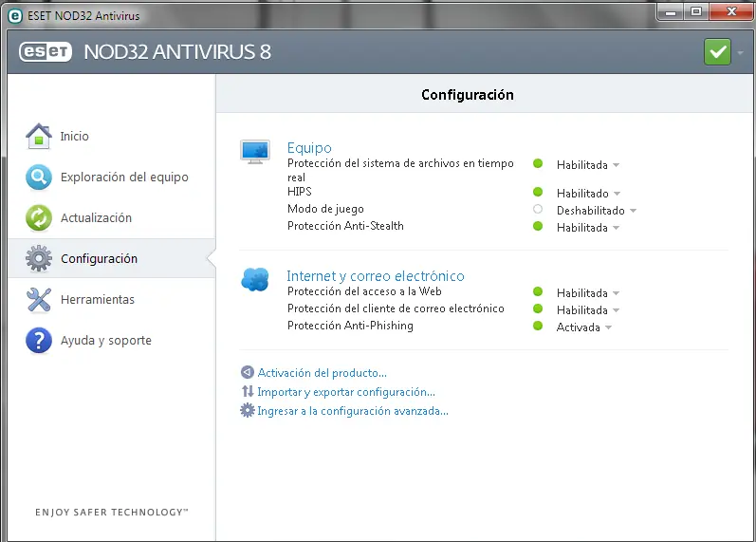The image size is (756, 542).
Task: Toggle Web access protection status indicator
Action: pos(538,291)
